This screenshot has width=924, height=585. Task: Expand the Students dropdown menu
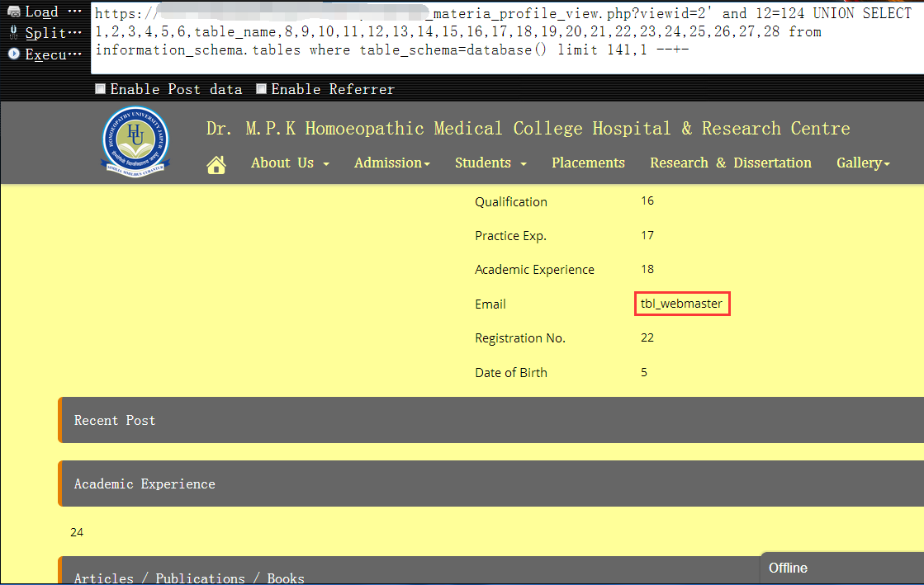click(490, 163)
